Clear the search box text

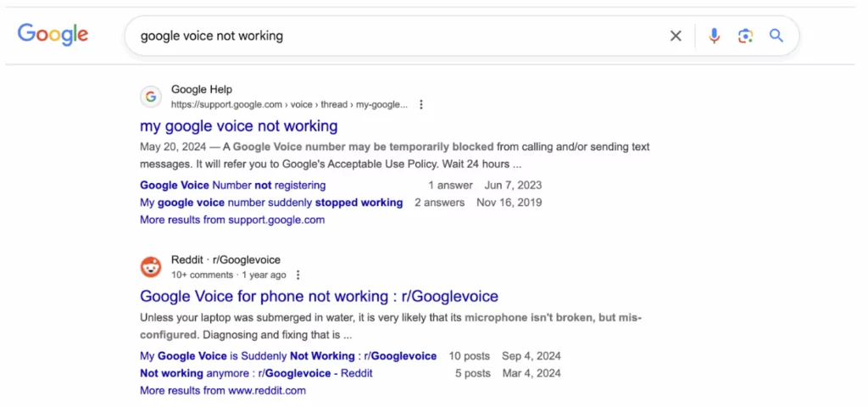pos(676,36)
